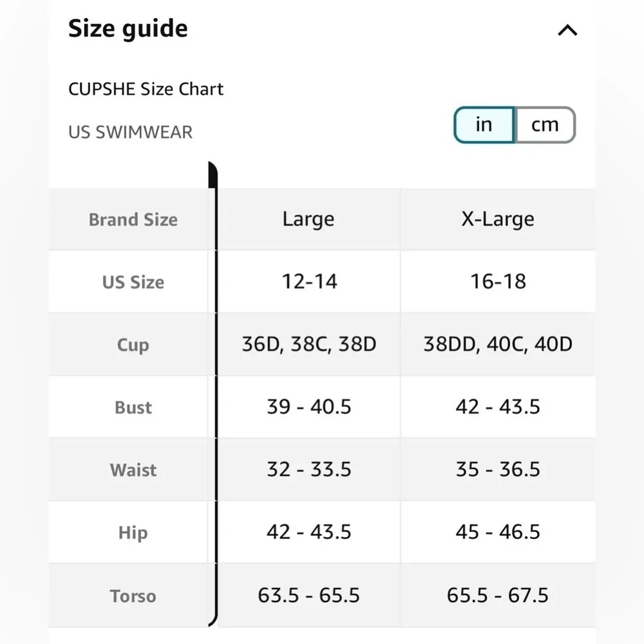The width and height of the screenshot is (644, 644).
Task: Click the 12-14 US size cell
Action: point(309,281)
